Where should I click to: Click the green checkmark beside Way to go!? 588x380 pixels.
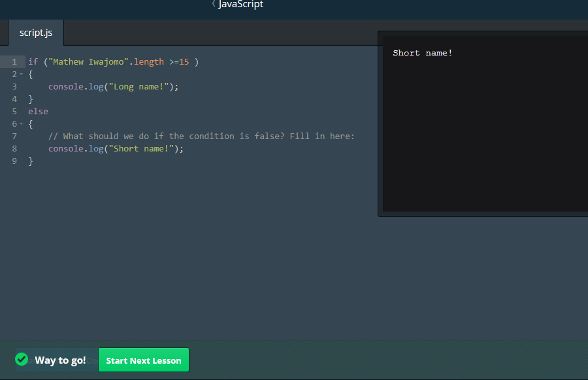point(22,359)
